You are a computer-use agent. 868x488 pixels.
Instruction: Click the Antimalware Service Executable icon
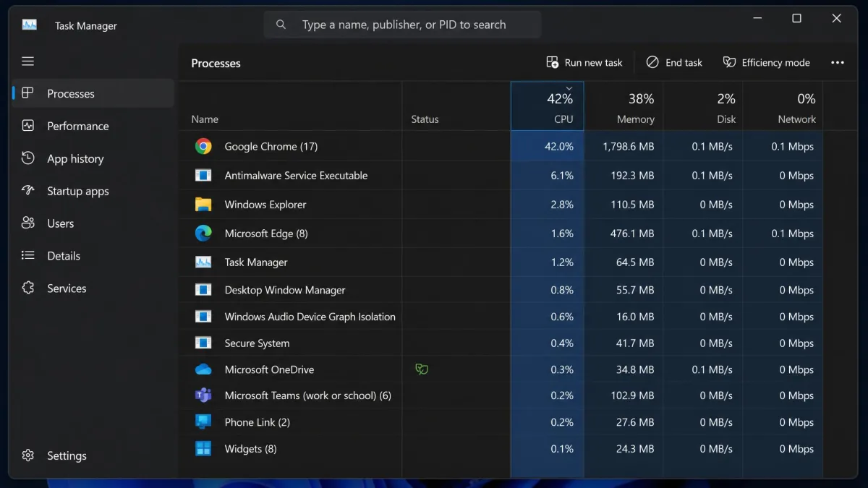point(203,175)
